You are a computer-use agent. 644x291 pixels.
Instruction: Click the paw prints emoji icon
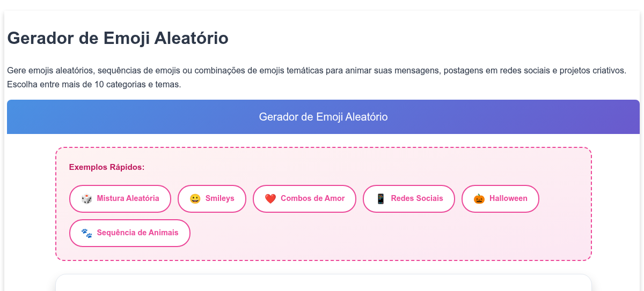[86, 233]
